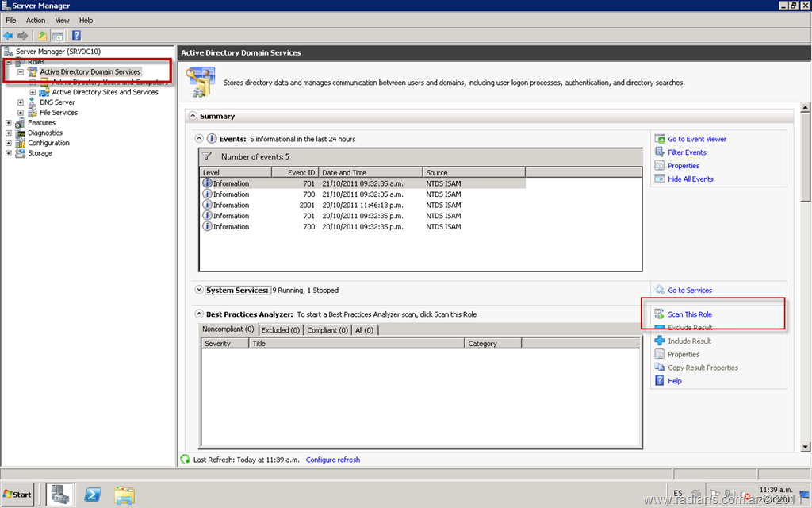This screenshot has height=508, width=812.
Task: Switch to the Excluded (0) tab
Action: [281, 330]
